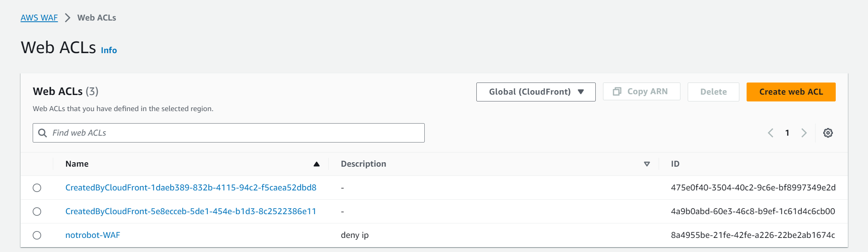Sort Description column arrow
Viewport: 868px width, 252px height.
(647, 164)
